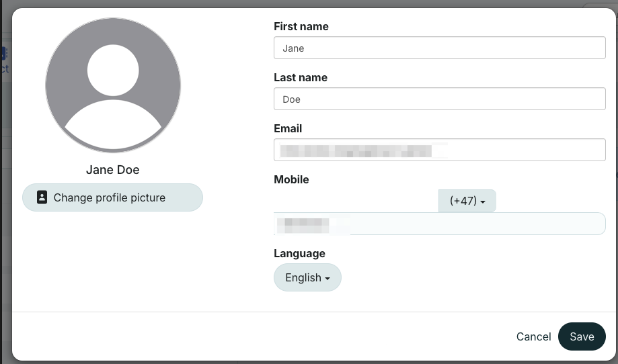Screen dimensions: 618x364
Task: Select the Email field label
Action: tap(288, 128)
